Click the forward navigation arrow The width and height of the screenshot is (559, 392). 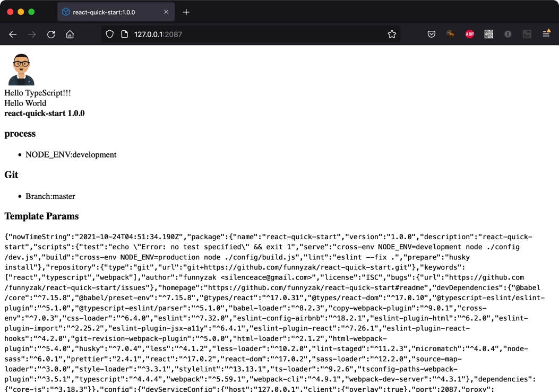pyautogui.click(x=32, y=34)
